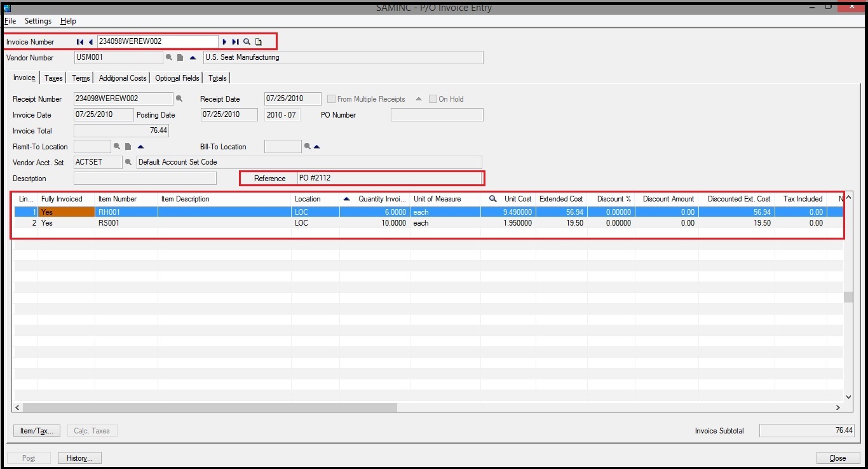Select item RS001 cell in grid
Image resolution: width=868 pixels, height=469 pixels.
[126, 223]
